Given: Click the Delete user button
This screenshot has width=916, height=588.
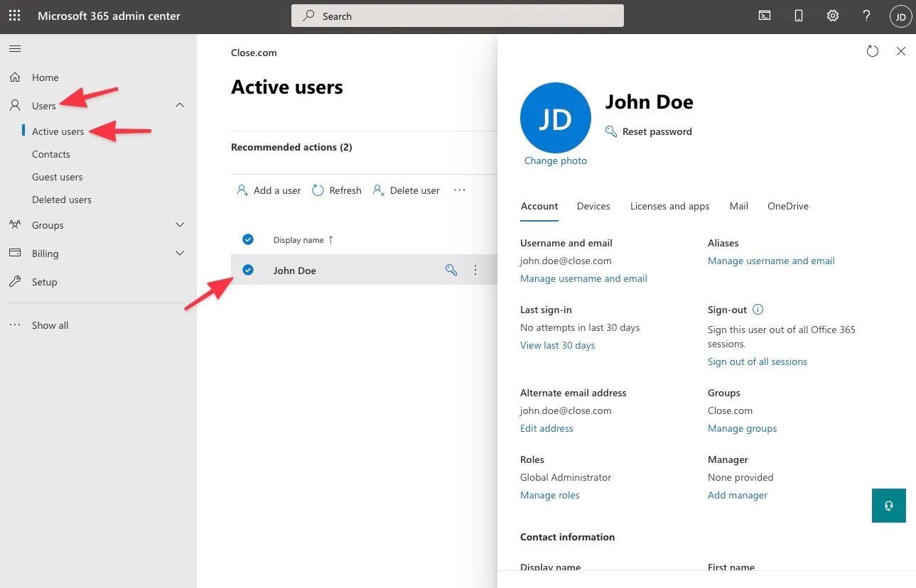Looking at the screenshot, I should pyautogui.click(x=406, y=190).
